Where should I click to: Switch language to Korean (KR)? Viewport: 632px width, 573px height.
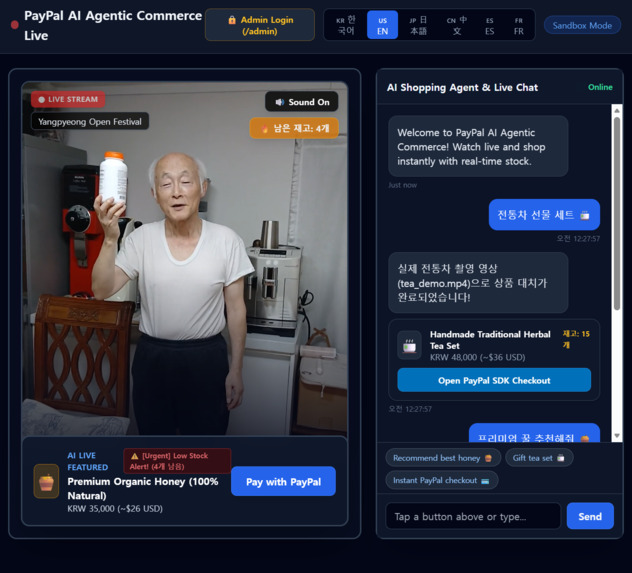(346, 25)
